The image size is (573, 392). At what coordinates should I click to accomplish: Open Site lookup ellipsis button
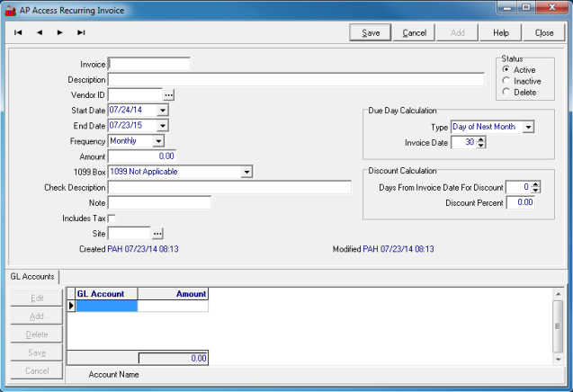pos(157,234)
